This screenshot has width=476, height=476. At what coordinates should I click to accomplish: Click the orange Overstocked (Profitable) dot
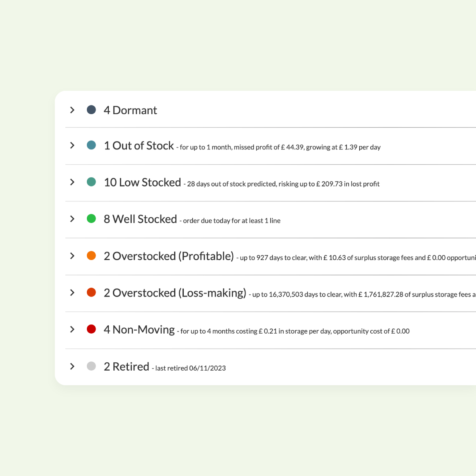pos(91,256)
